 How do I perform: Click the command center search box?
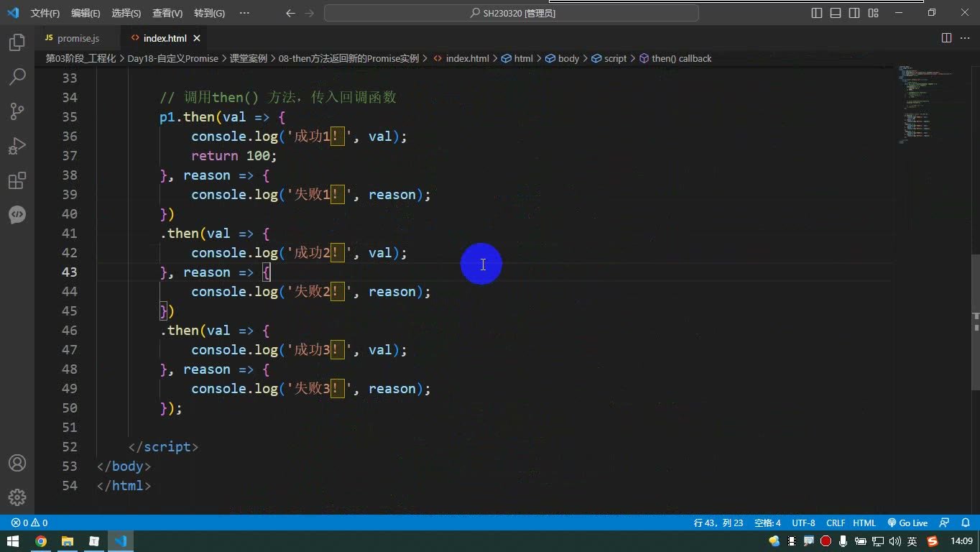[512, 13]
